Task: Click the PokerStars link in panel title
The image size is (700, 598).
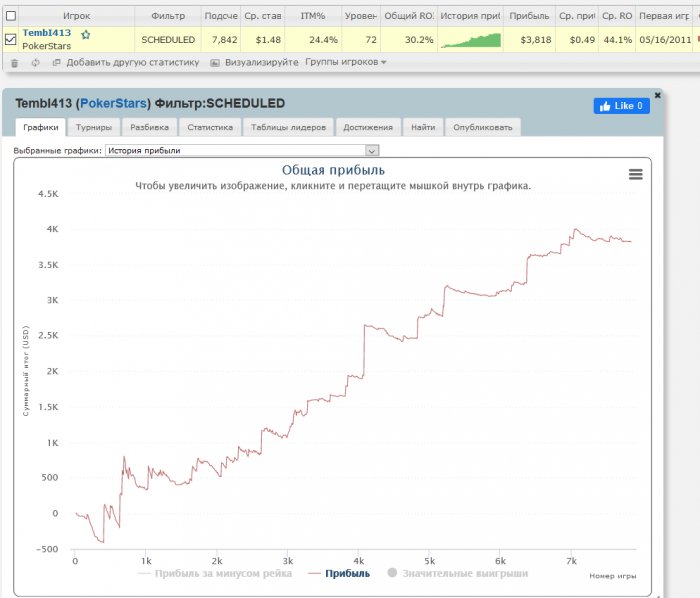Action: coord(113,104)
